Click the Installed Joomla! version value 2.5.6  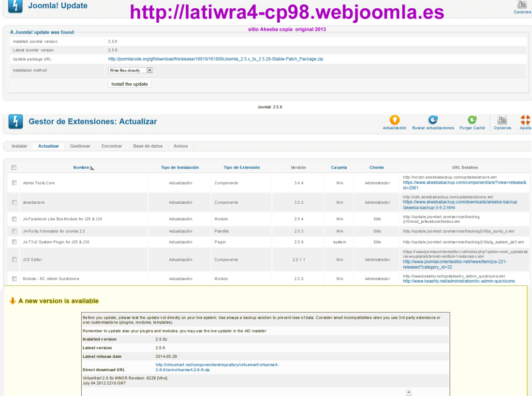tap(113, 42)
